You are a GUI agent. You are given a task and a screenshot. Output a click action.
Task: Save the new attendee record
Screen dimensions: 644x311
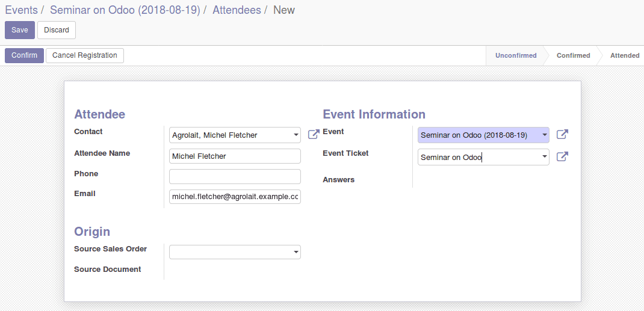coord(20,30)
